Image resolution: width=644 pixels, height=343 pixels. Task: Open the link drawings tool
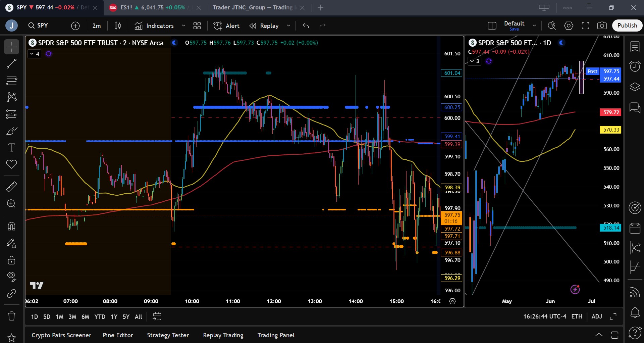coord(11,293)
